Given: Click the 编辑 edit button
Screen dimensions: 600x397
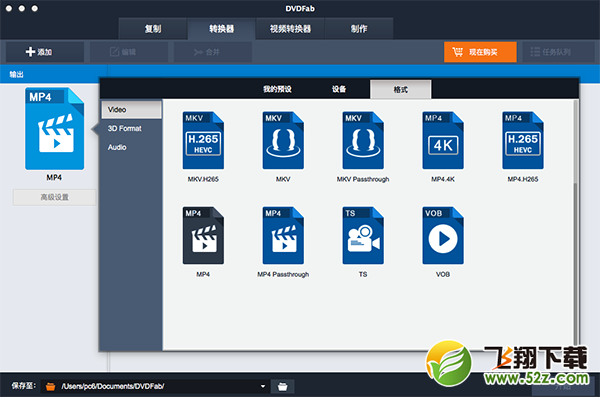Looking at the screenshot, I should tap(129, 52).
